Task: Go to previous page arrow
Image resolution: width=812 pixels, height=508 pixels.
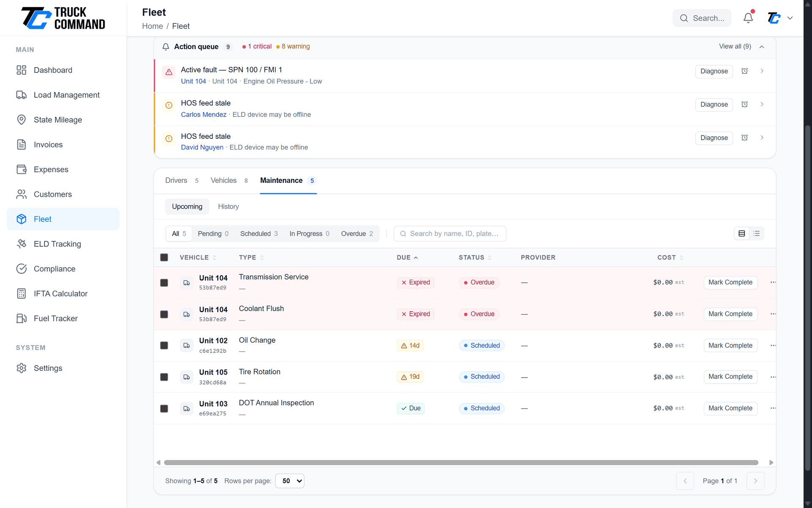Action: pyautogui.click(x=685, y=481)
